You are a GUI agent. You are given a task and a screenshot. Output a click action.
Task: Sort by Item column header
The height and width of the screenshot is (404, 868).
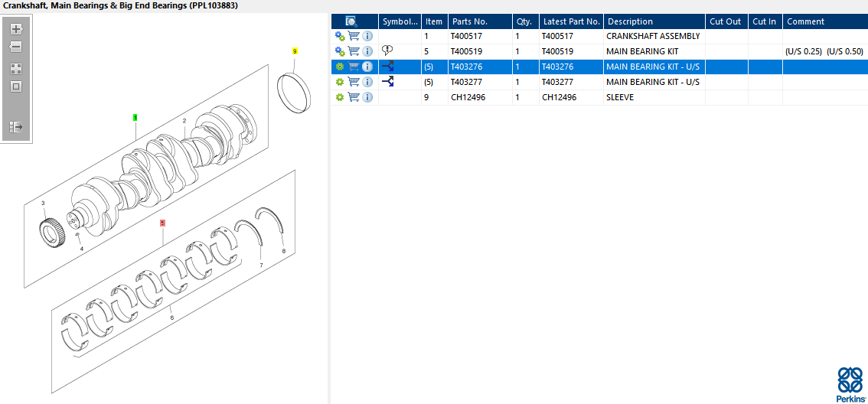click(435, 21)
